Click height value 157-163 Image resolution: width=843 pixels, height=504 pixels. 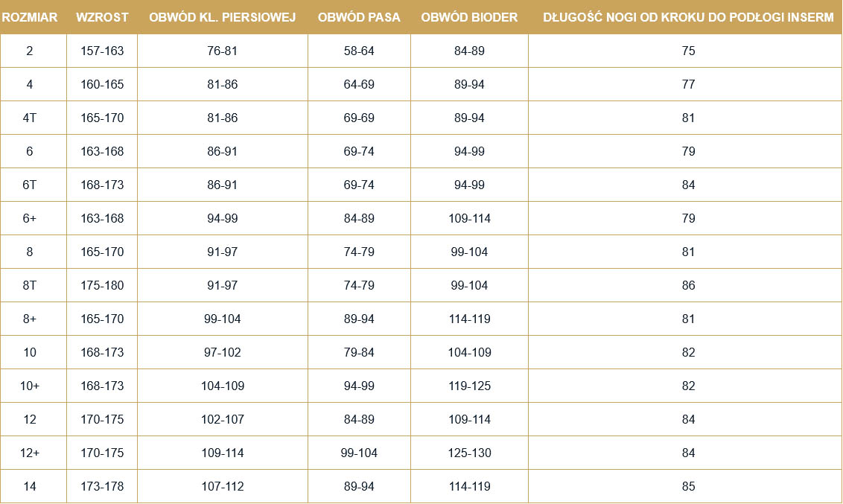[102, 51]
